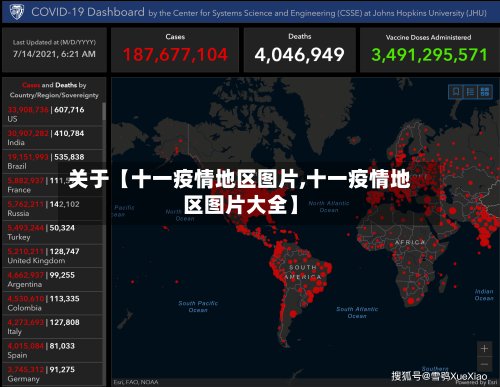Click the vaccine doses figure 3,491,295,571
This screenshot has height=387, width=500.
coord(429,55)
